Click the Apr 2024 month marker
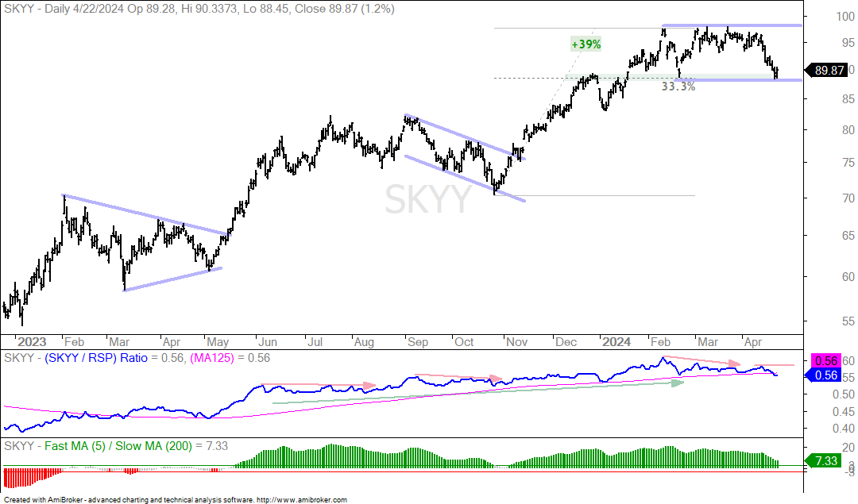 click(x=753, y=342)
